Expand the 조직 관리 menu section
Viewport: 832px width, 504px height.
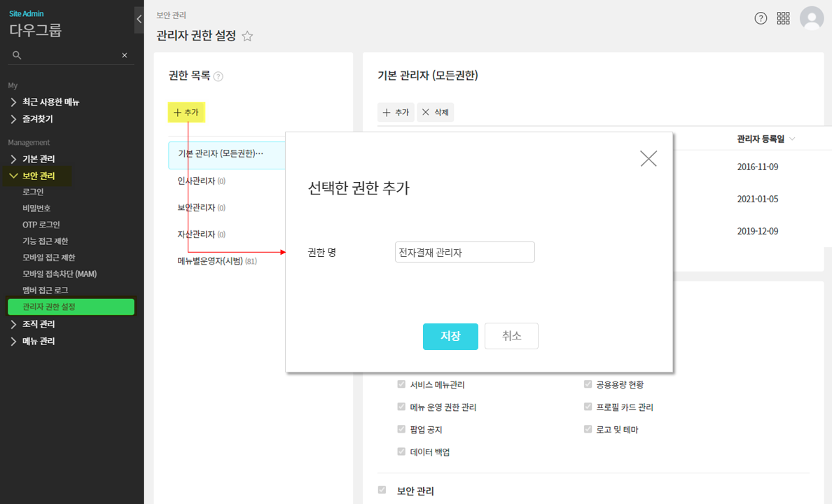13,324
